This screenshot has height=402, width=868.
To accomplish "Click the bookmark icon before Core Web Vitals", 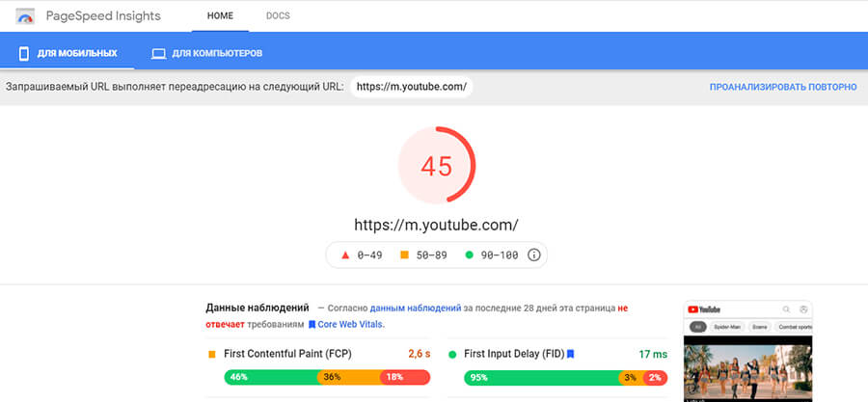I will [312, 325].
